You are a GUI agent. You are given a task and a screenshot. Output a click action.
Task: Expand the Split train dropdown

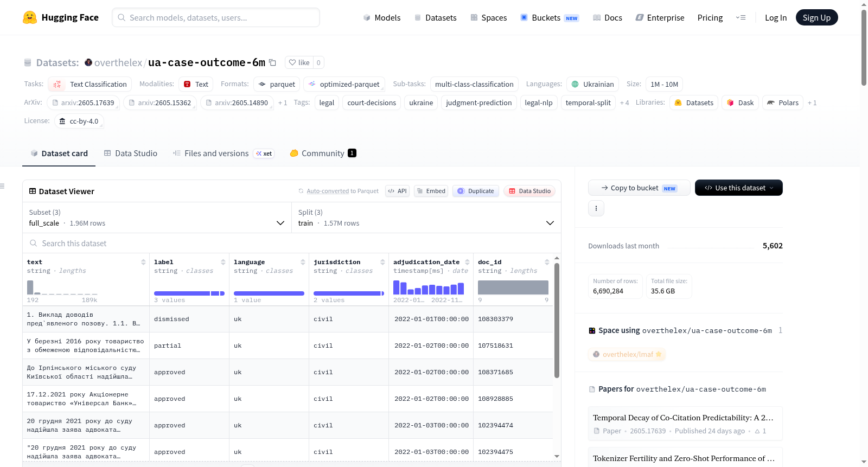click(426, 218)
